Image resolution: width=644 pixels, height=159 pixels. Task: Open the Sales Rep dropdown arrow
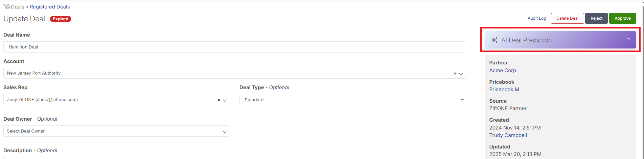click(225, 100)
